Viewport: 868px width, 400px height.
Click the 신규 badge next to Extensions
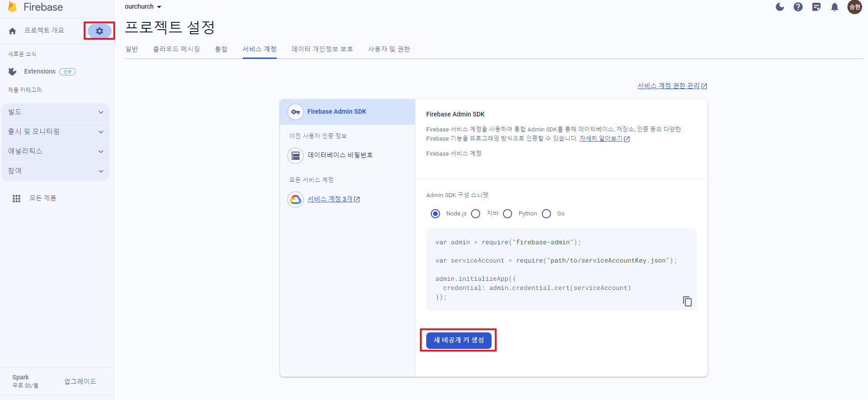point(68,72)
